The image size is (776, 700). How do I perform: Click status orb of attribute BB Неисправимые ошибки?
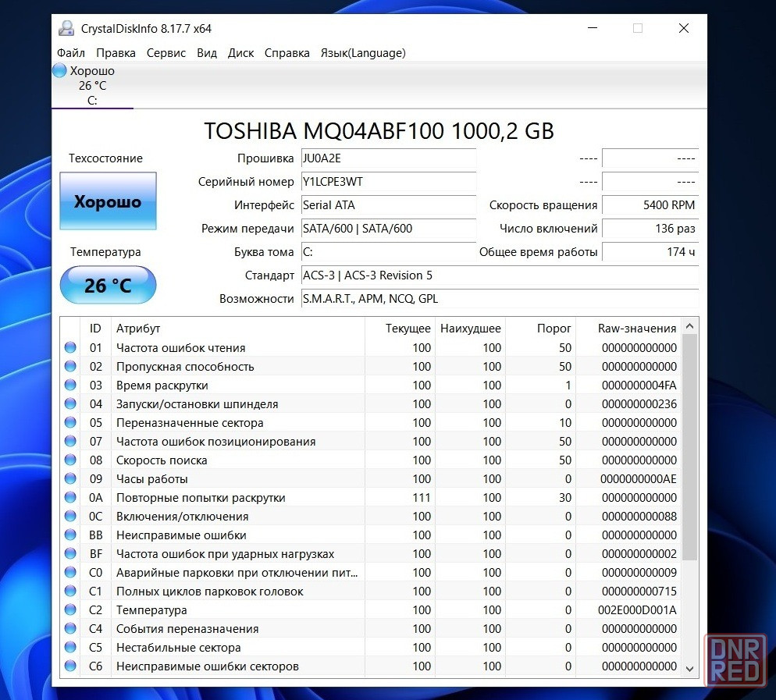click(x=70, y=535)
